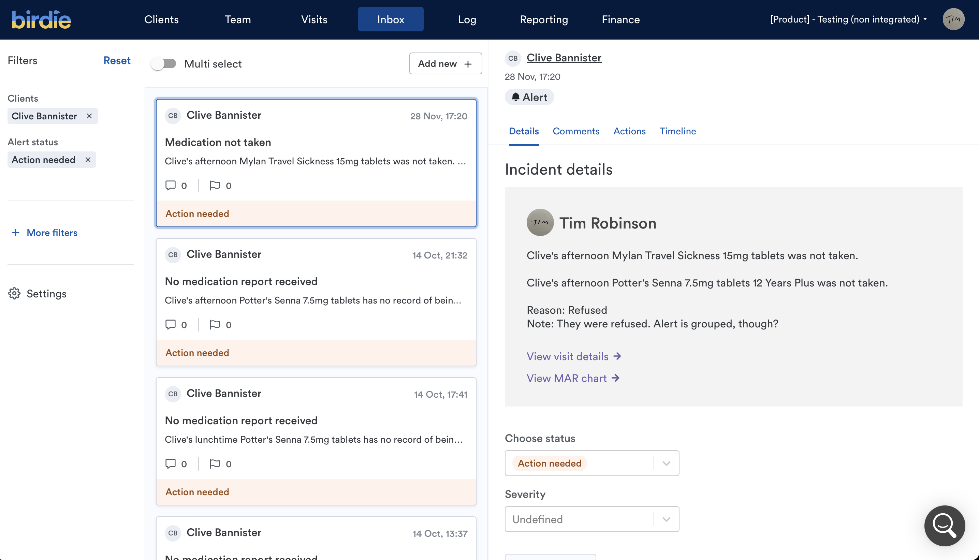Click arrow next to View MAR chart
The image size is (979, 560).
(x=615, y=378)
